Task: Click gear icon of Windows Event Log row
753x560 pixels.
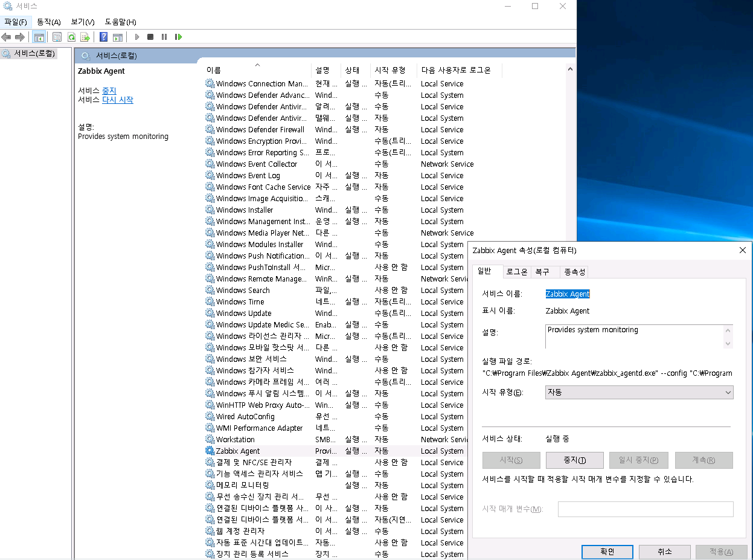Action: [210, 175]
